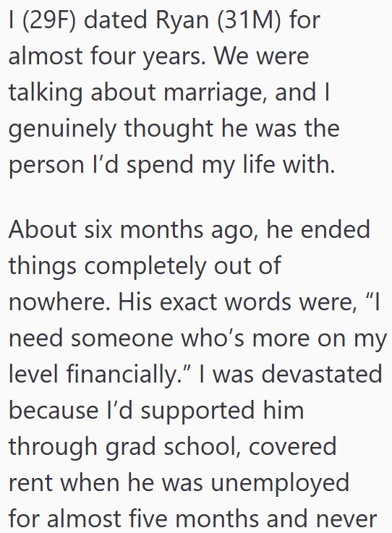Click the word "covered"
Image resolution: width=392 pixels, height=533 pixels.
292,448
